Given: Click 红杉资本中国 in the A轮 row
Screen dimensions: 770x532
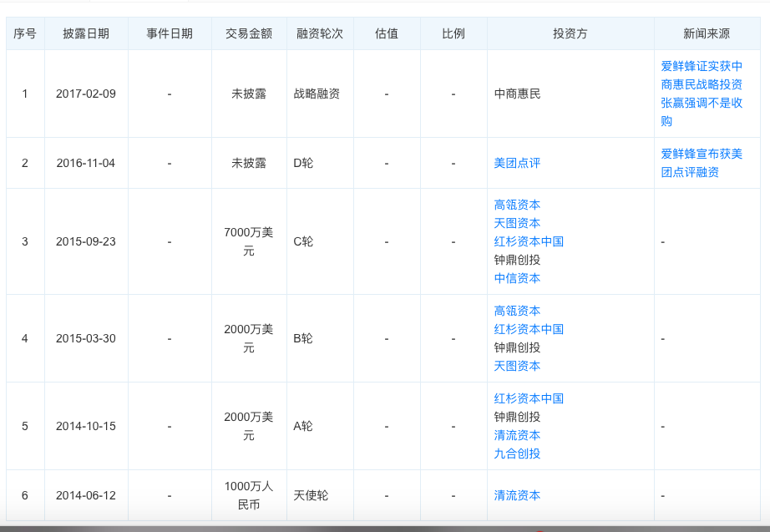Looking at the screenshot, I should tap(529, 398).
